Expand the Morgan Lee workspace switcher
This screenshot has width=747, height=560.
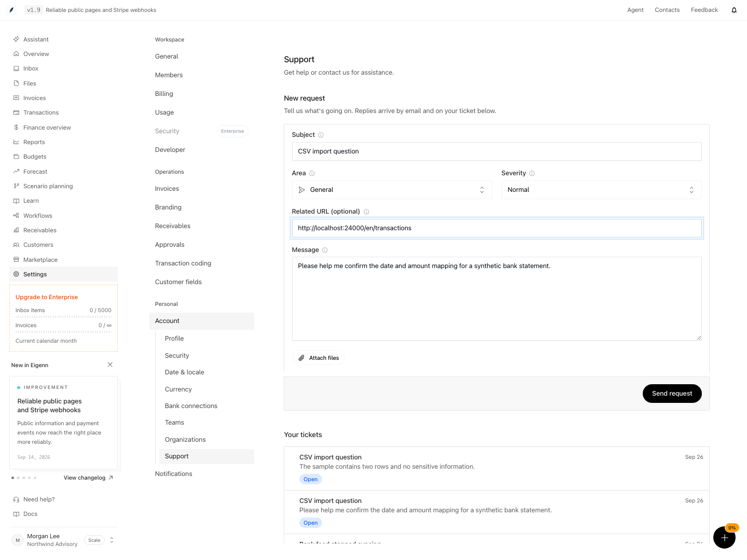pyautogui.click(x=112, y=540)
